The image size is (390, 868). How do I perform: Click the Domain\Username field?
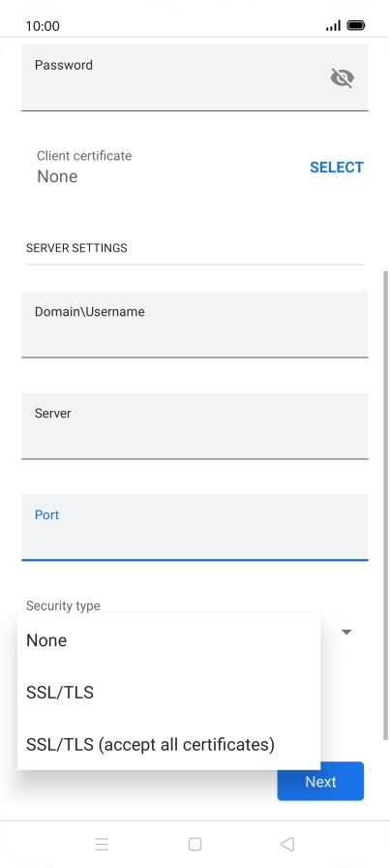[195, 324]
